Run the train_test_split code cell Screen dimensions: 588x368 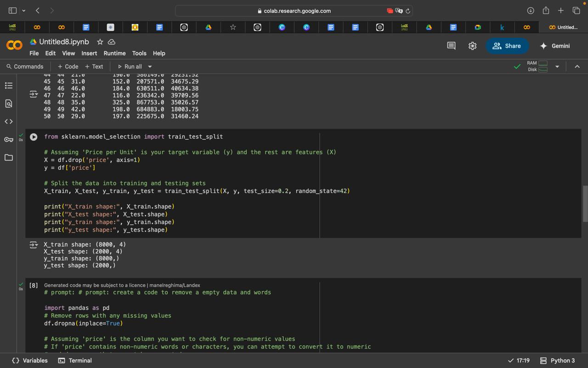tap(34, 137)
